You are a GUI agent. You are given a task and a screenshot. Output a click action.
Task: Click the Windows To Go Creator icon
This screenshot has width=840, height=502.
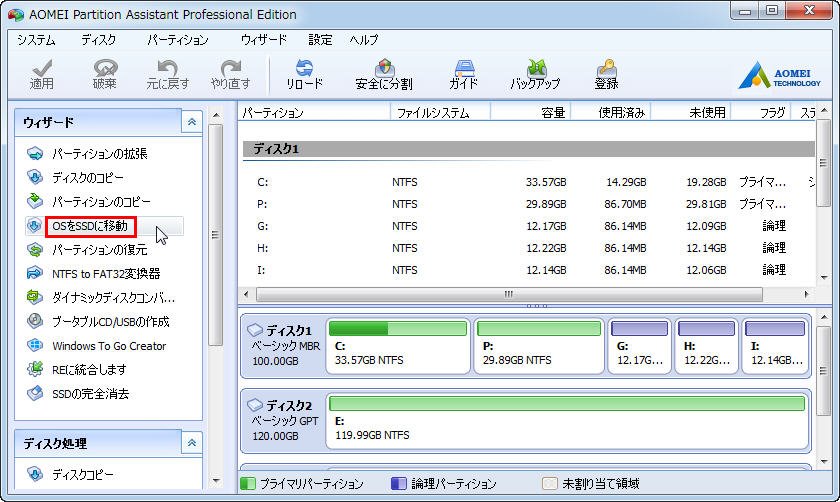point(35,346)
